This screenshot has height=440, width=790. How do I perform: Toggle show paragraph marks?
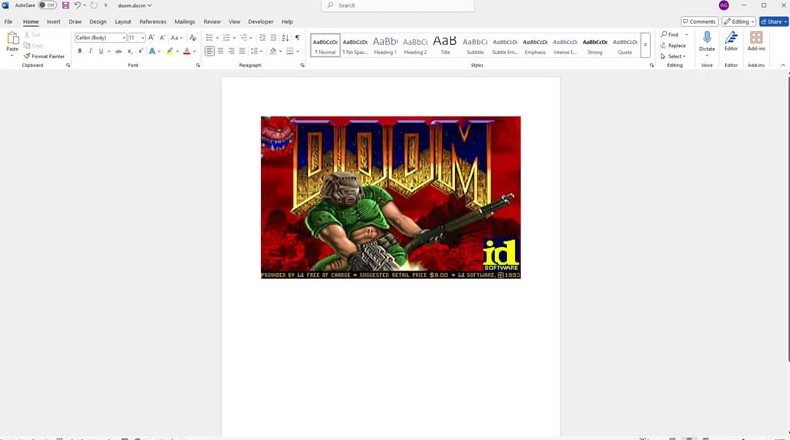pyautogui.click(x=297, y=38)
